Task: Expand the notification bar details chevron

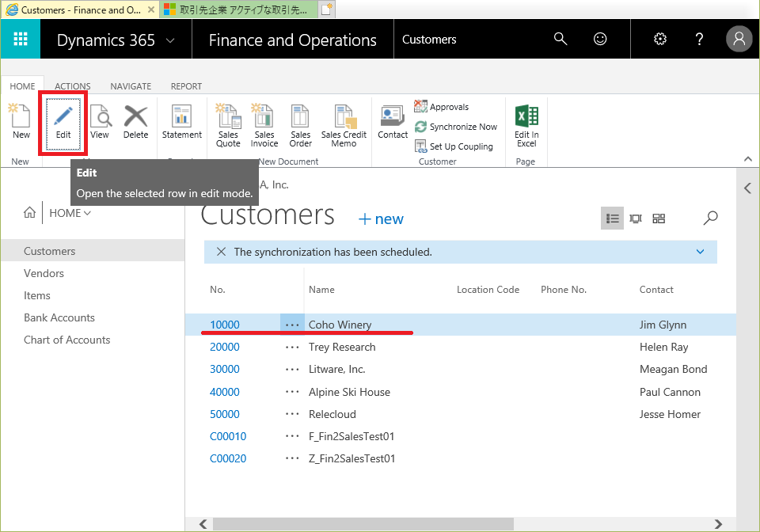Action: click(x=700, y=252)
